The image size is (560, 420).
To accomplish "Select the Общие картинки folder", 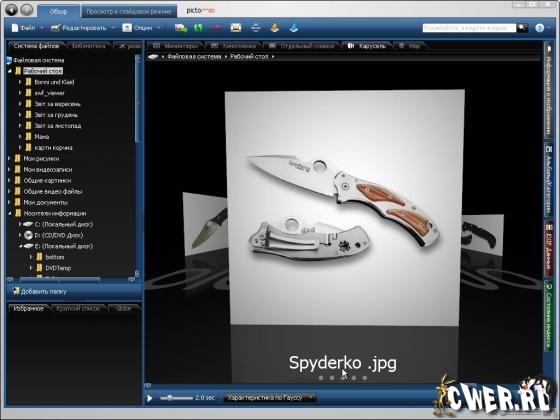I will 47,181.
